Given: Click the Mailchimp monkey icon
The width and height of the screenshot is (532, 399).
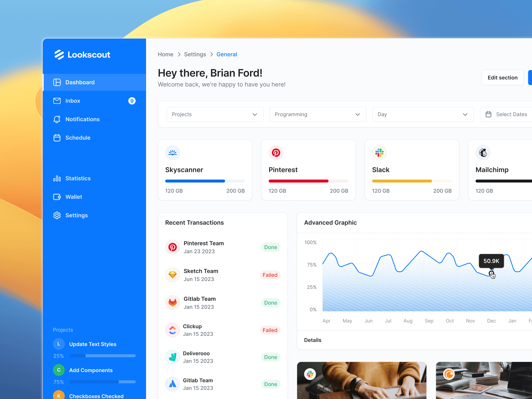Looking at the screenshot, I should [x=483, y=153].
